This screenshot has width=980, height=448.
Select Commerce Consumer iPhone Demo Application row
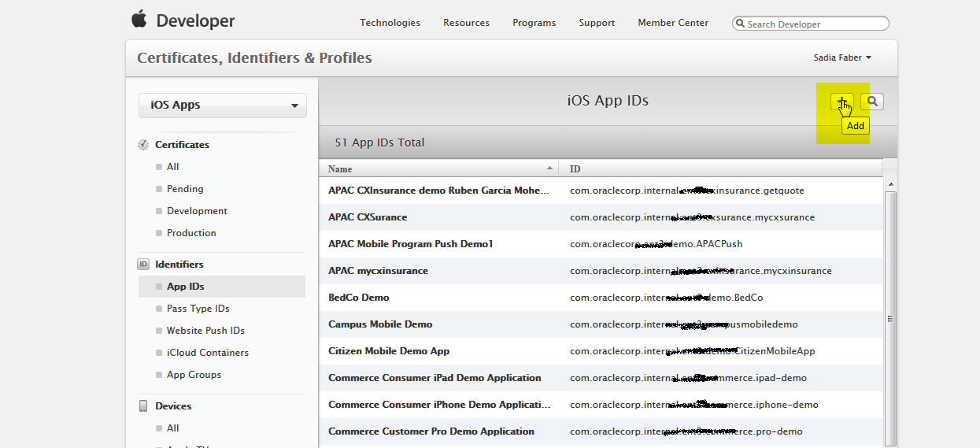pos(601,405)
